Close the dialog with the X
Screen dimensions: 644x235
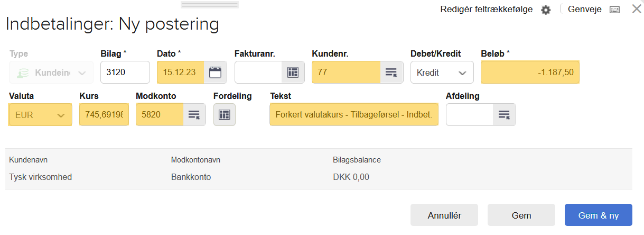[637, 9]
